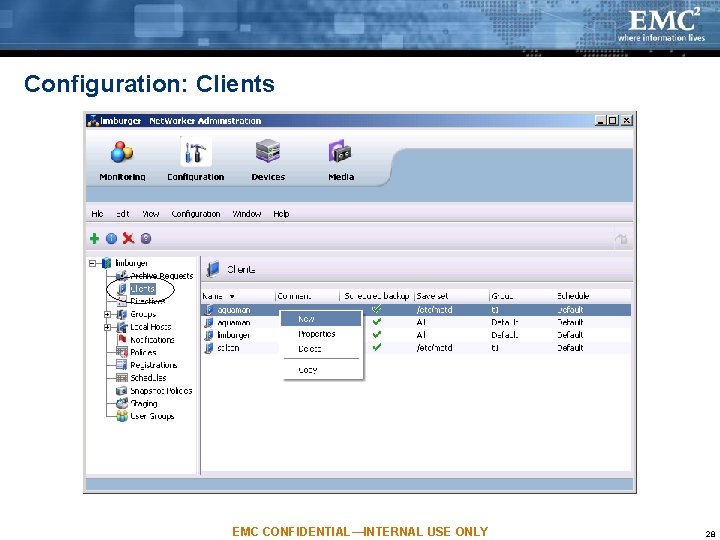The width and height of the screenshot is (720, 540).
Task: Toggle scheduled backup checkmark for salton
Action: 377,348
